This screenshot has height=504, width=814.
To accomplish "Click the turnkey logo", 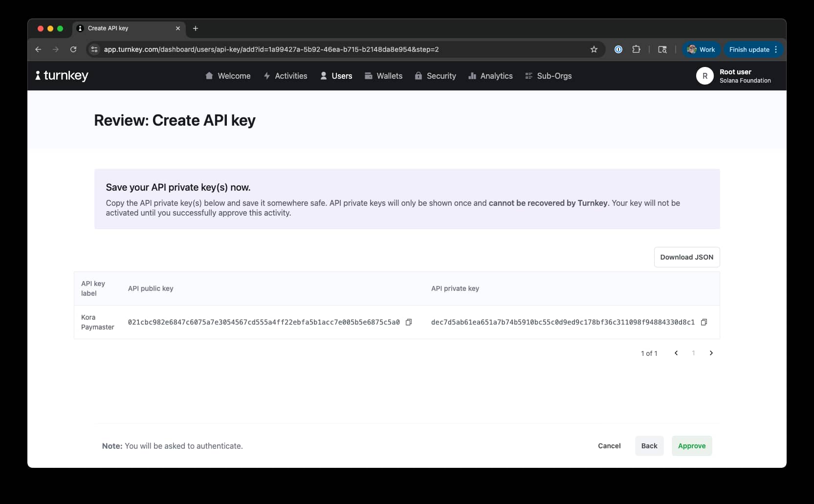I will [61, 76].
